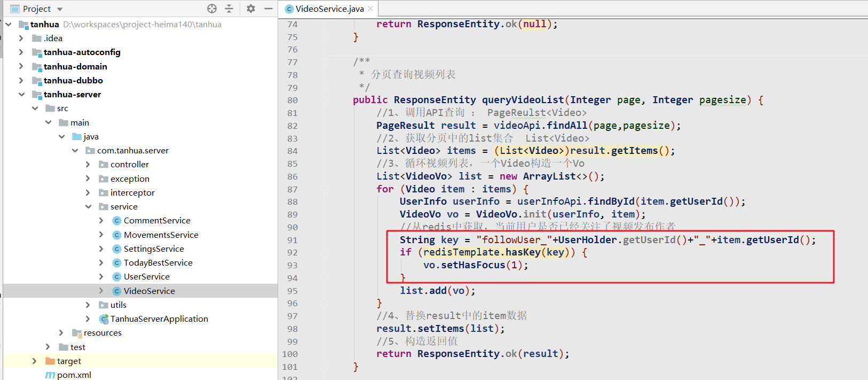
Task: Select the CommentService class icon
Action: click(117, 220)
